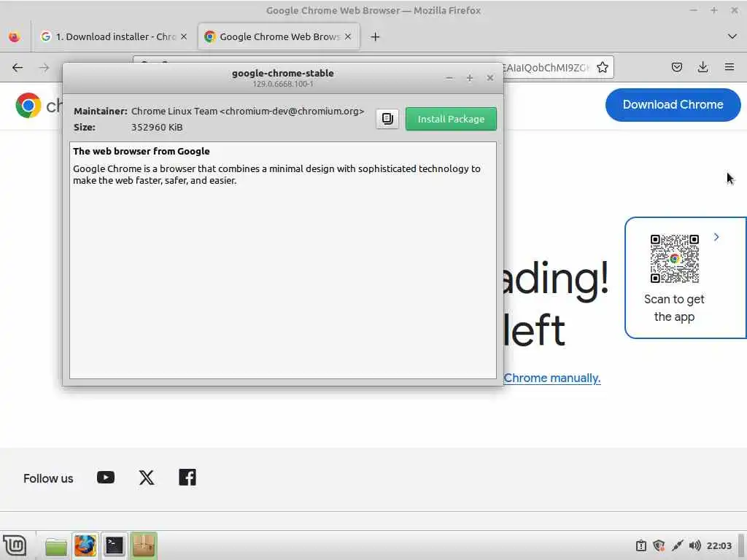This screenshot has height=560, width=747.
Task: Go back to the previous page
Action: tap(18, 68)
